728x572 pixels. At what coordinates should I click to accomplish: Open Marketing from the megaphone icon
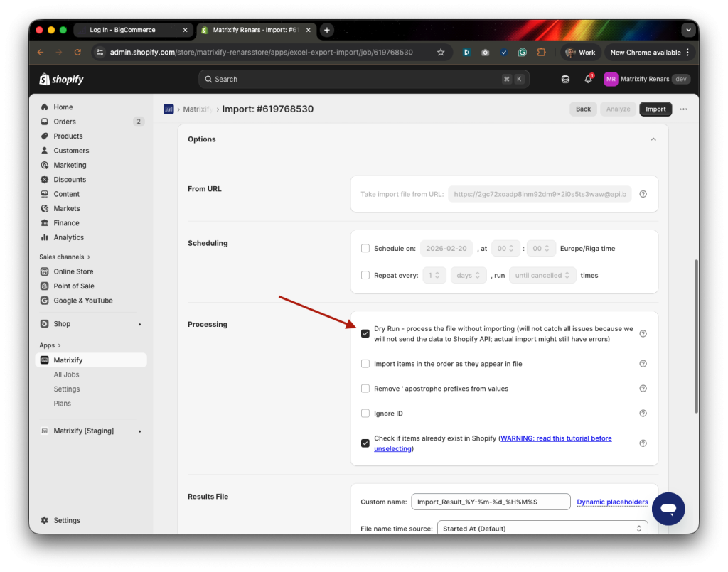(x=45, y=165)
